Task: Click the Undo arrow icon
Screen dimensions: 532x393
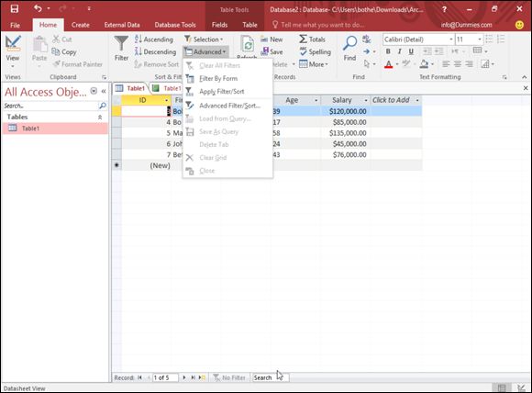Action: point(38,8)
